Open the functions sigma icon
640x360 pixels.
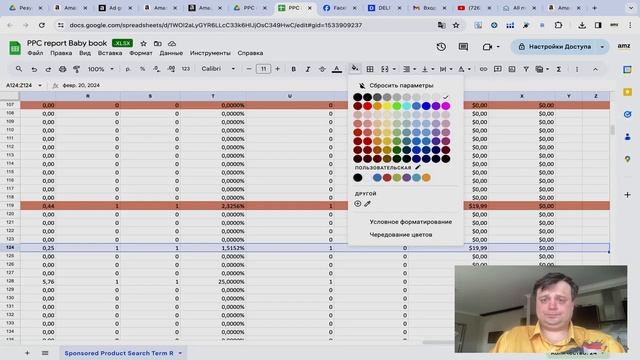(x=559, y=69)
